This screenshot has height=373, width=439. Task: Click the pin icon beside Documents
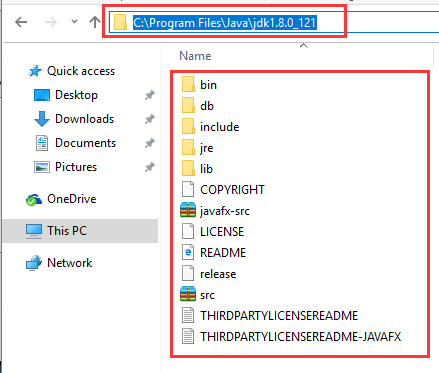[x=150, y=143]
